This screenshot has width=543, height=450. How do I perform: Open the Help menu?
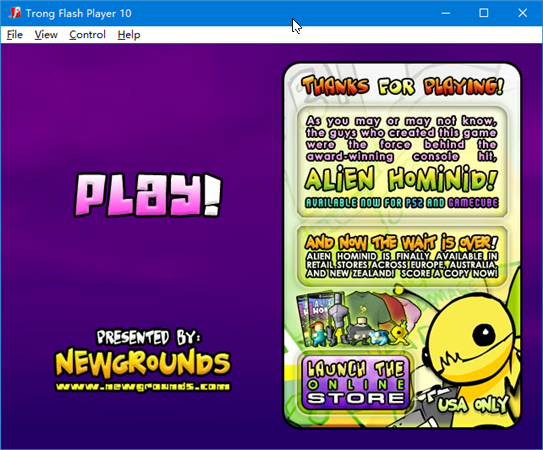tap(128, 35)
